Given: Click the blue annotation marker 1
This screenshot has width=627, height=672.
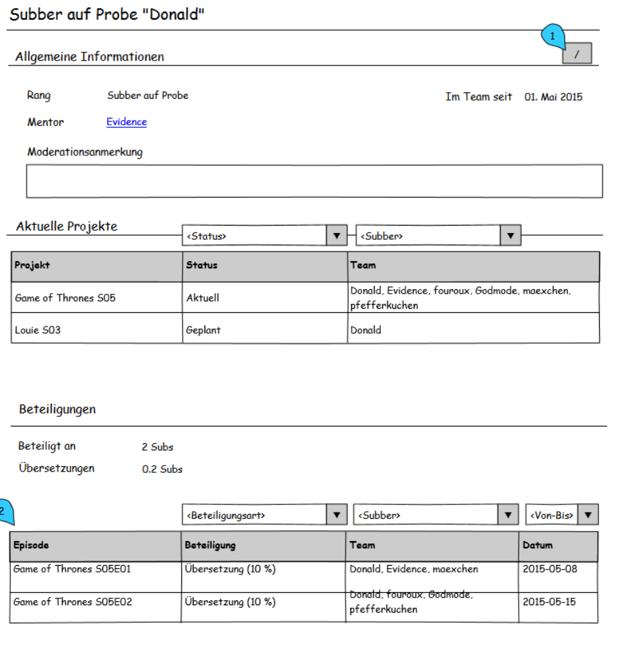Looking at the screenshot, I should 553,36.
